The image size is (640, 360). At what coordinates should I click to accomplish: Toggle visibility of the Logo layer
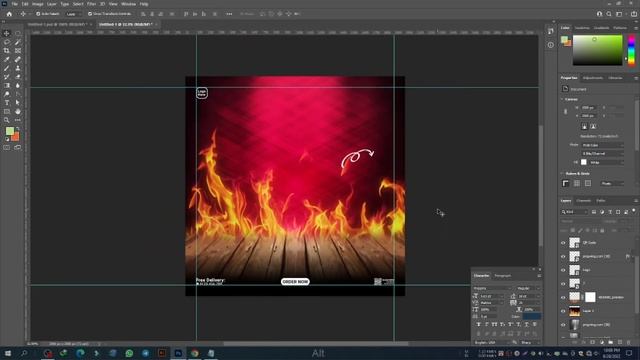(563, 270)
